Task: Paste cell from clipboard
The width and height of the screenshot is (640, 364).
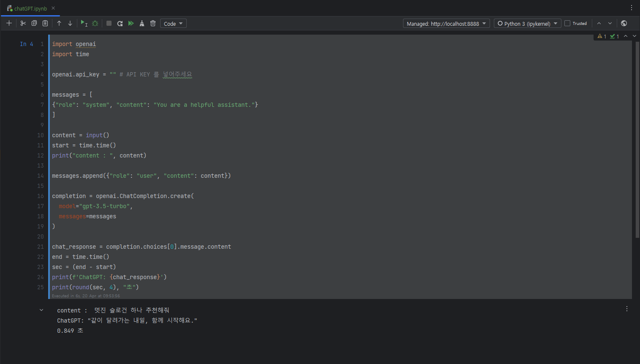Action: [45, 23]
